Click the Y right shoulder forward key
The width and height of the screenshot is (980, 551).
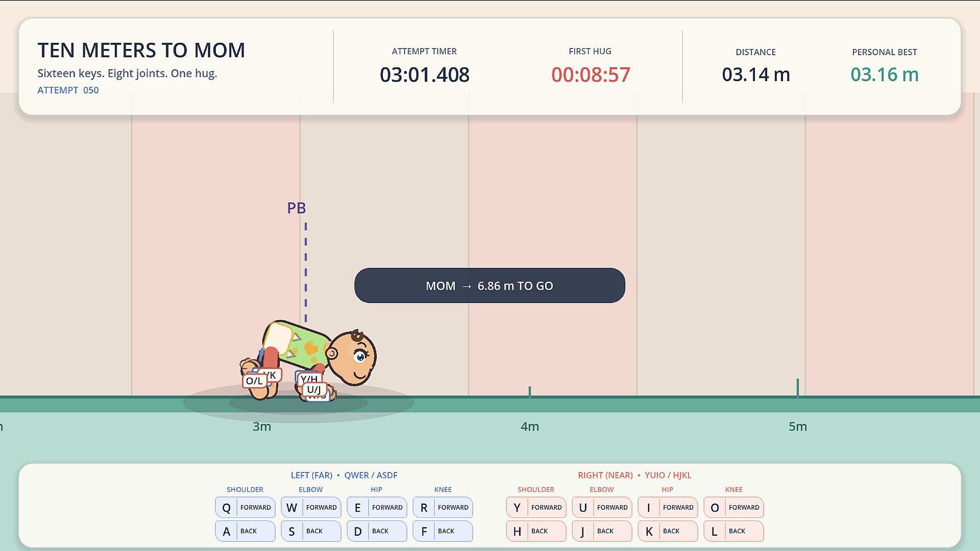tap(536, 507)
